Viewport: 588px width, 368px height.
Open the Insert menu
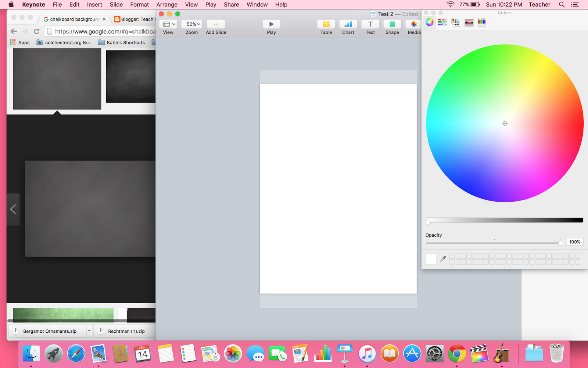(94, 4)
